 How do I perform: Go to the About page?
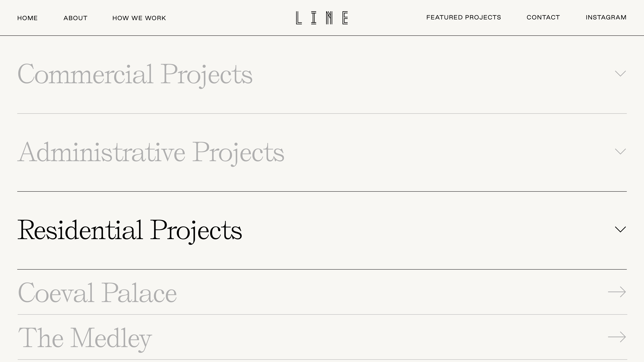pos(75,18)
